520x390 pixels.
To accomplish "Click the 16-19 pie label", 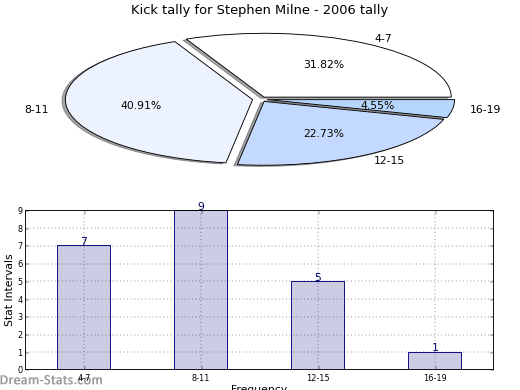I will pos(485,109).
